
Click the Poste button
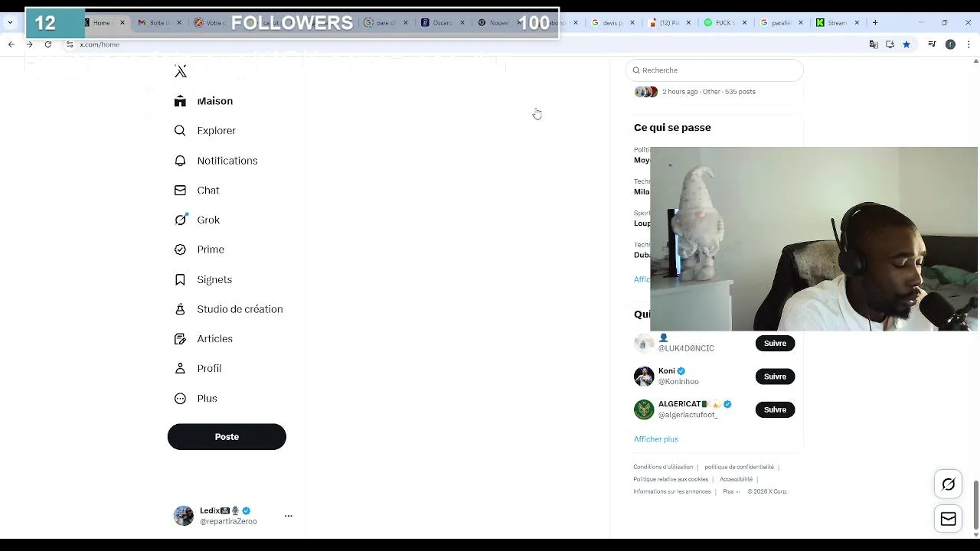[x=227, y=437]
